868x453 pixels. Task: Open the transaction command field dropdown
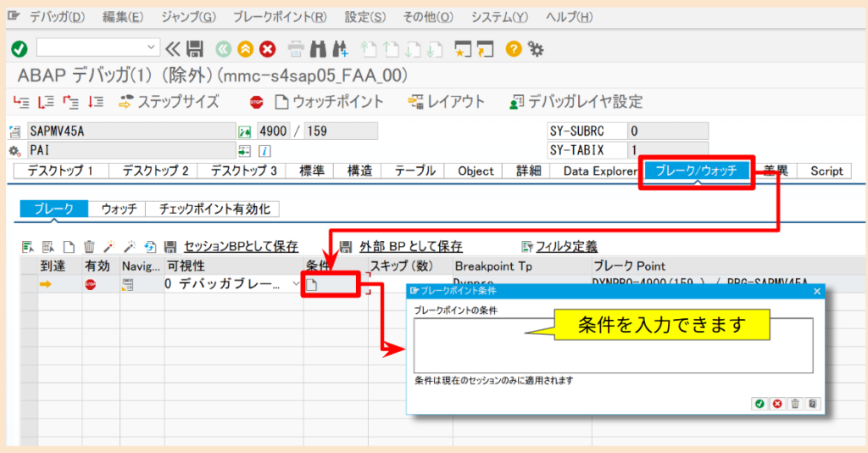[x=151, y=48]
